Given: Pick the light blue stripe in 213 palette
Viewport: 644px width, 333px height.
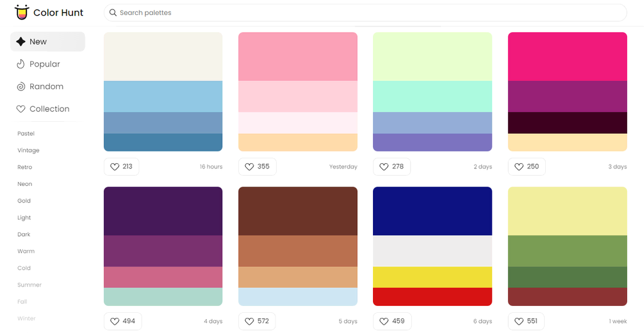Looking at the screenshot, I should pos(163,96).
